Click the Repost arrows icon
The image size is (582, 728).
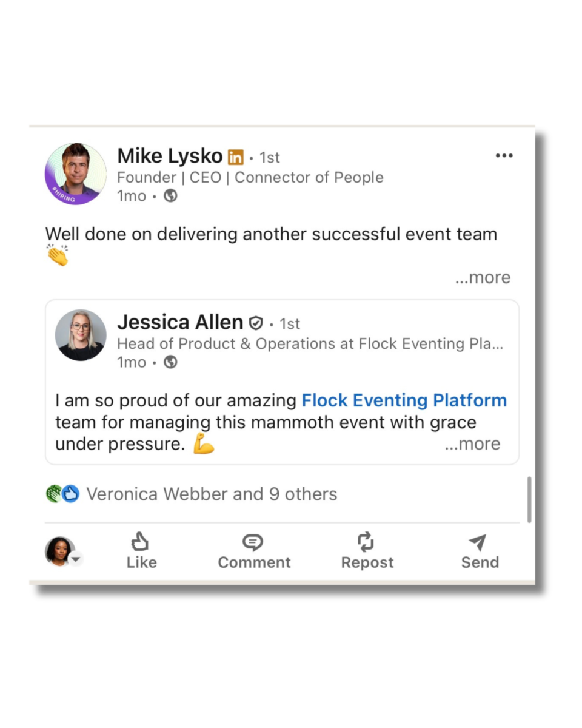[x=366, y=542]
